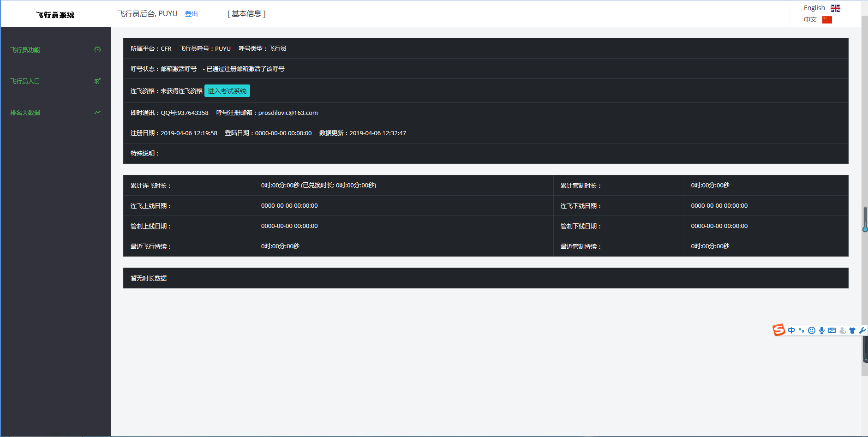The width and height of the screenshot is (868, 437).
Task: Click the China flag icon
Action: (x=827, y=20)
